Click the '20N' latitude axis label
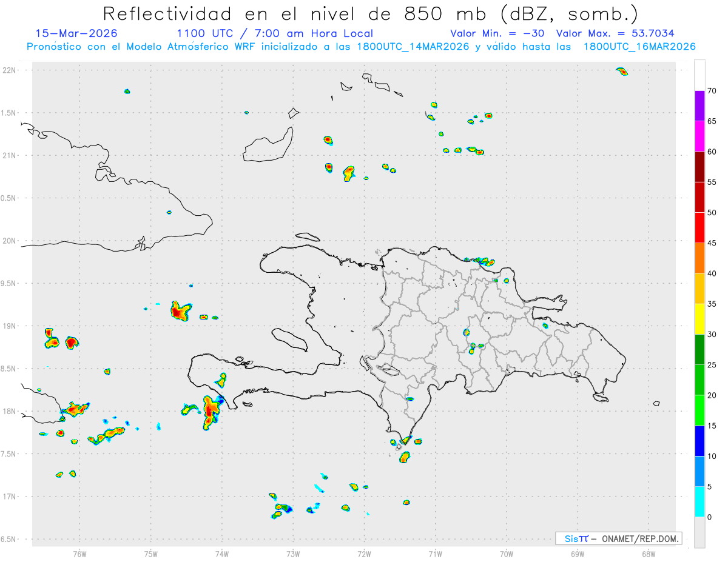 (10, 241)
